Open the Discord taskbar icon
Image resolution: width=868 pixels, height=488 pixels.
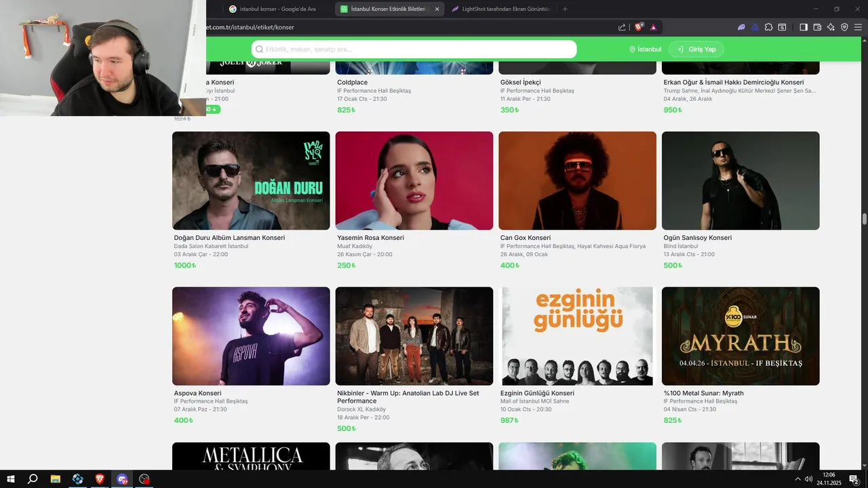pyautogui.click(x=122, y=479)
